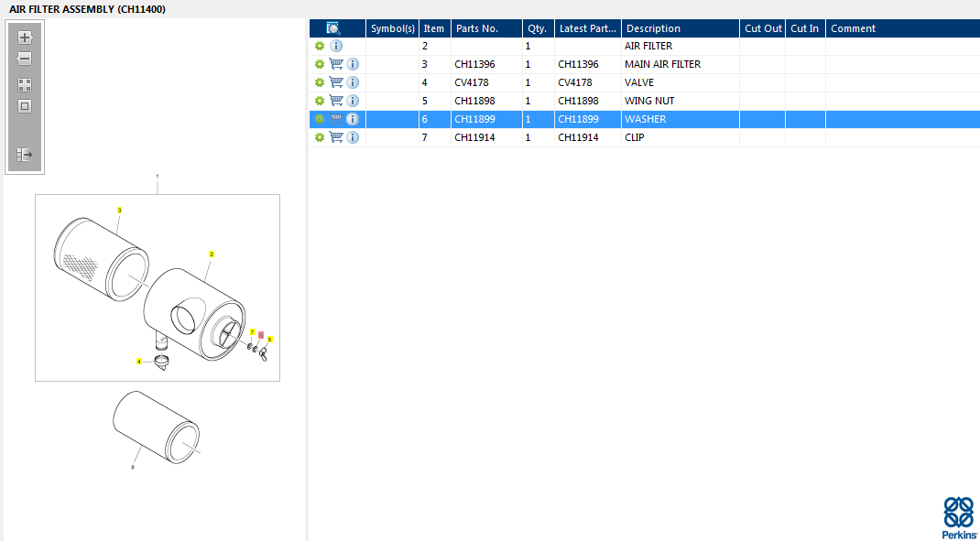Click the four-squares grid view icon
980x541 pixels.
(25, 85)
